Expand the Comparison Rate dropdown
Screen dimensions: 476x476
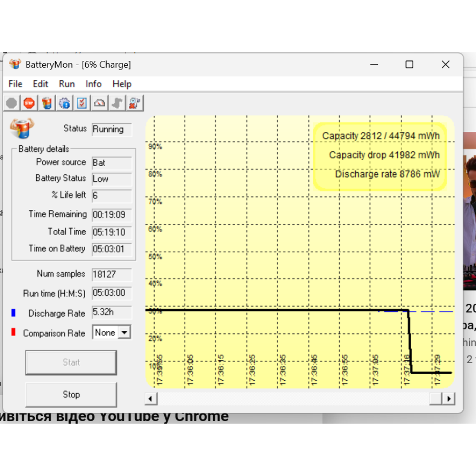pos(124,332)
